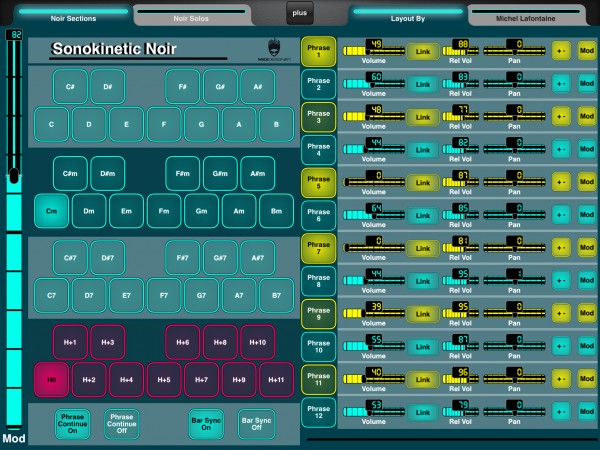600x450 pixels.
Task: Tap the Em minor chord pad
Action: click(x=126, y=211)
